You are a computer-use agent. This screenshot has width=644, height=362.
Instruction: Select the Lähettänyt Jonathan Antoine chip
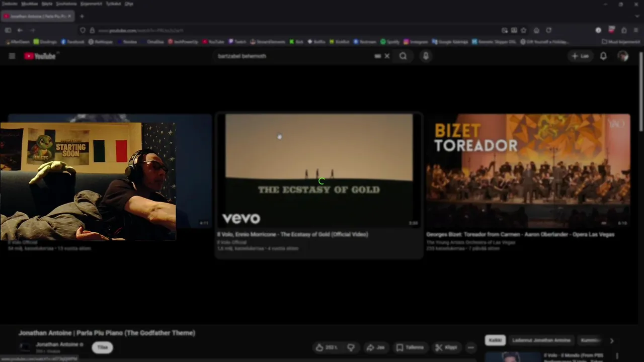541,340
